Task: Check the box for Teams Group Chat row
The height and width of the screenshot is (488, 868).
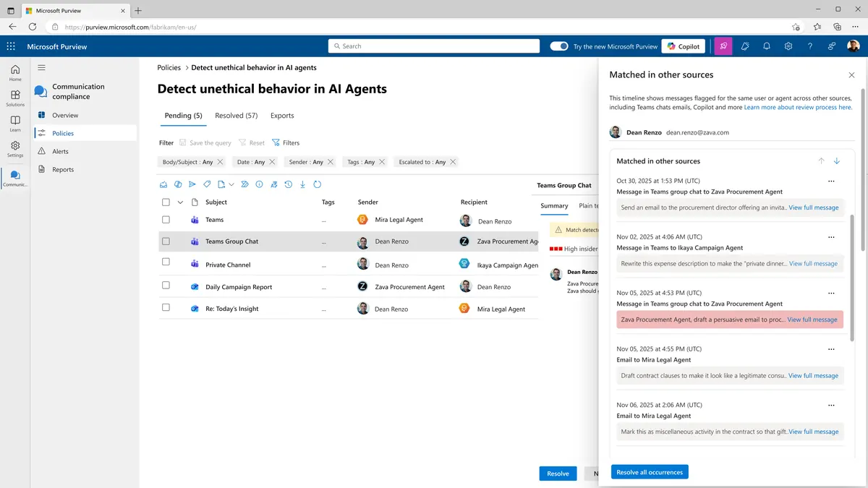Action: click(166, 241)
